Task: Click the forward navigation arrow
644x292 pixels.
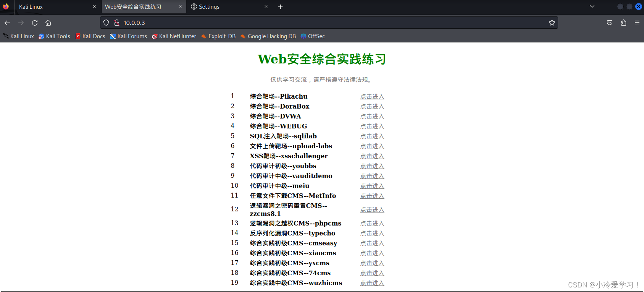Action: [x=21, y=23]
